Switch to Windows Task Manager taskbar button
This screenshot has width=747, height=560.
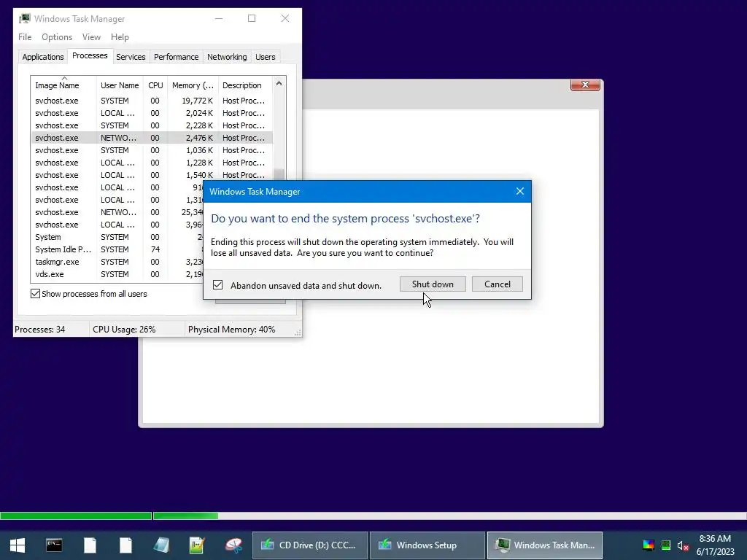point(544,545)
